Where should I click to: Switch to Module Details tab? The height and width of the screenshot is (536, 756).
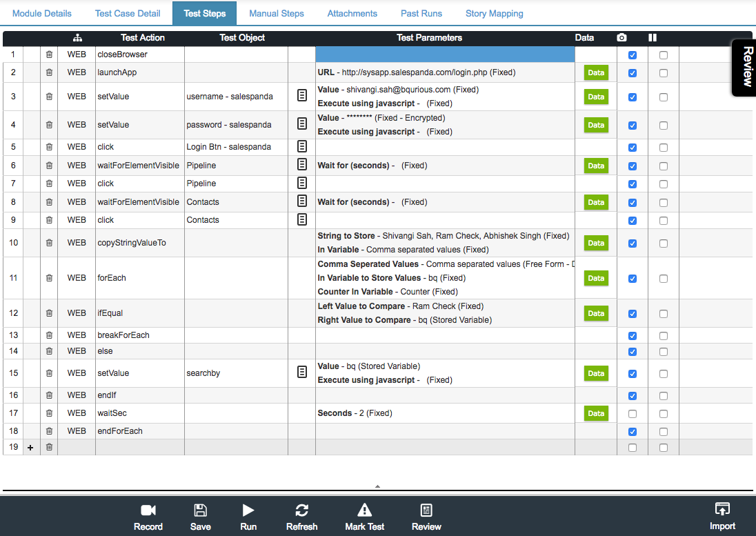click(42, 14)
